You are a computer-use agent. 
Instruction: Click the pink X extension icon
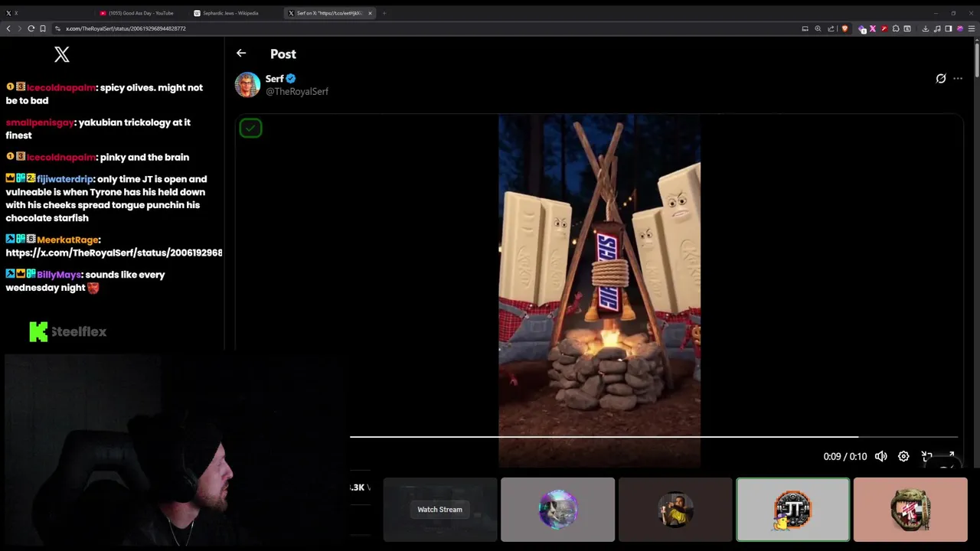click(x=873, y=28)
